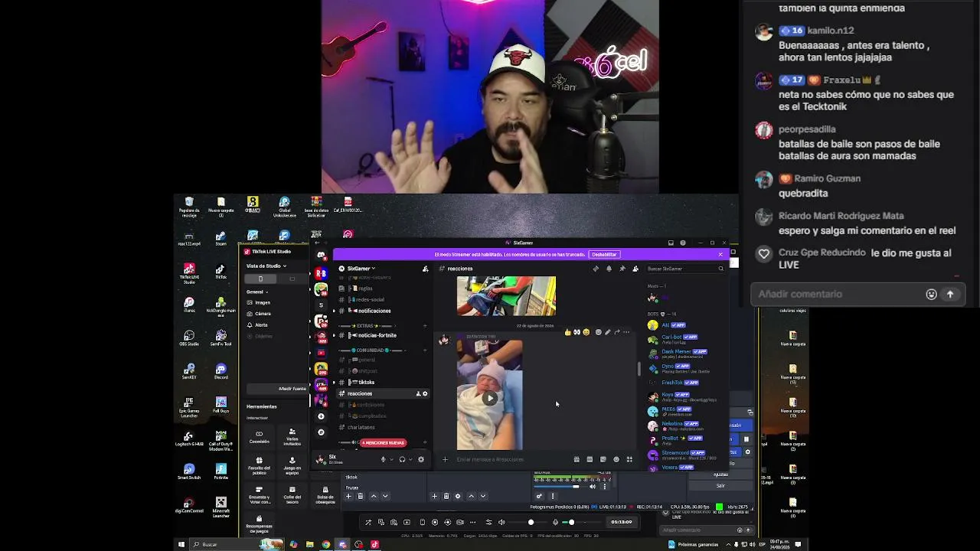Image resolution: width=980 pixels, height=551 pixels.
Task: Open Varios invitados tool
Action: coord(292,437)
